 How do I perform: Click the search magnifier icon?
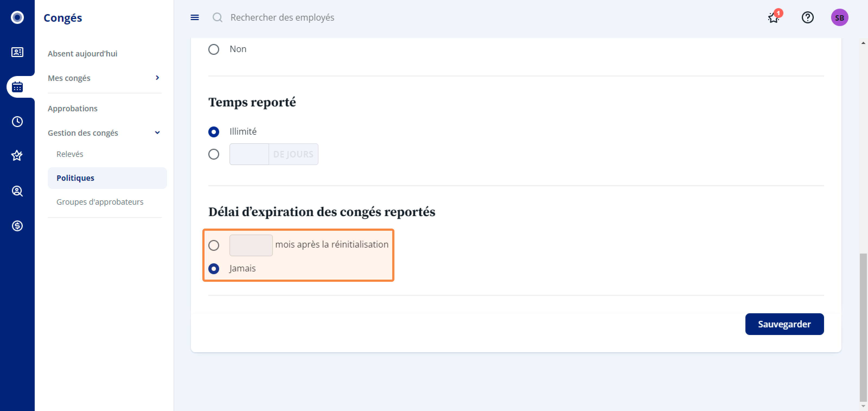(x=218, y=17)
